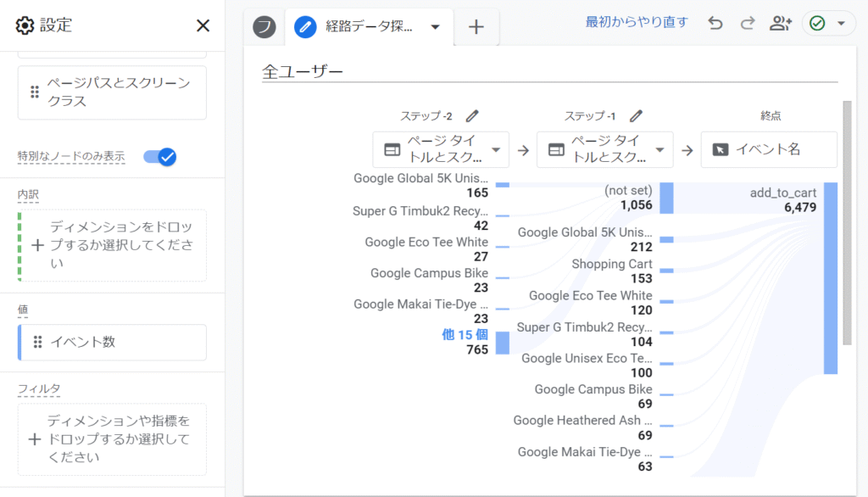
Task: Expand ステップ-2 dimension dropdown
Action: click(496, 150)
